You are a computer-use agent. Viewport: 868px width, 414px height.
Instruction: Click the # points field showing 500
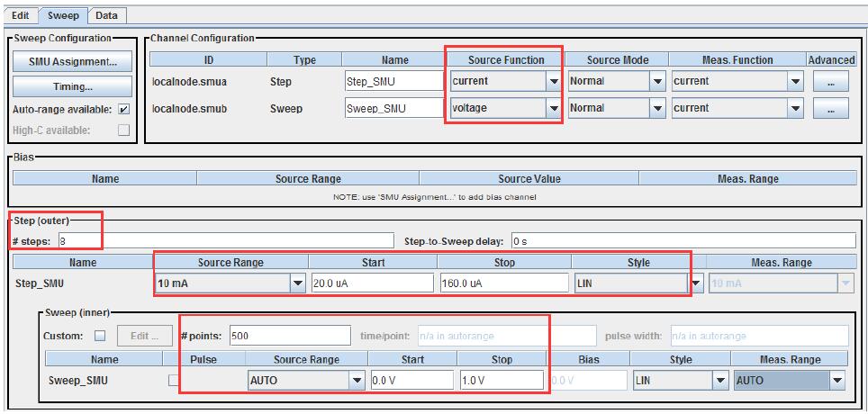point(288,336)
